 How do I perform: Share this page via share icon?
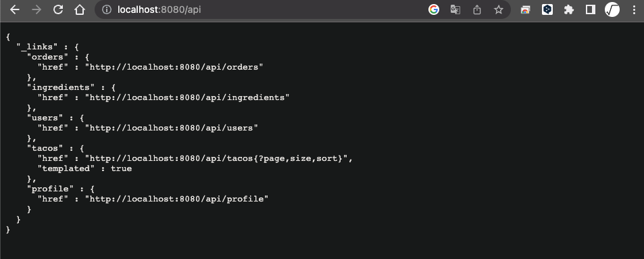[x=477, y=10]
